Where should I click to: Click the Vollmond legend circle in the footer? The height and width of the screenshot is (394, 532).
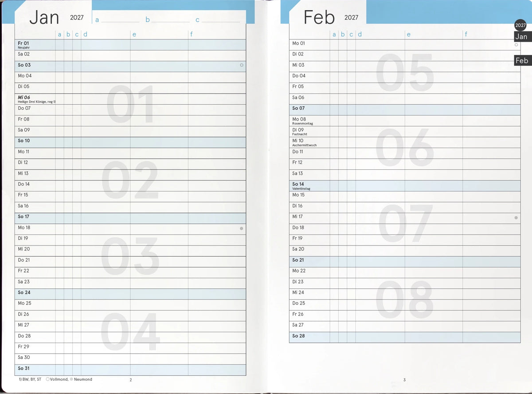click(47, 379)
